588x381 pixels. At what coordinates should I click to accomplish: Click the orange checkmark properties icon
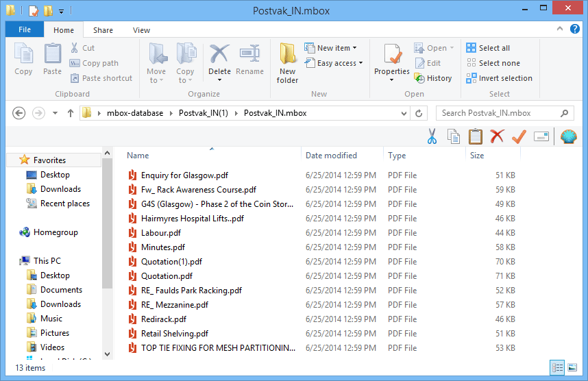(519, 136)
